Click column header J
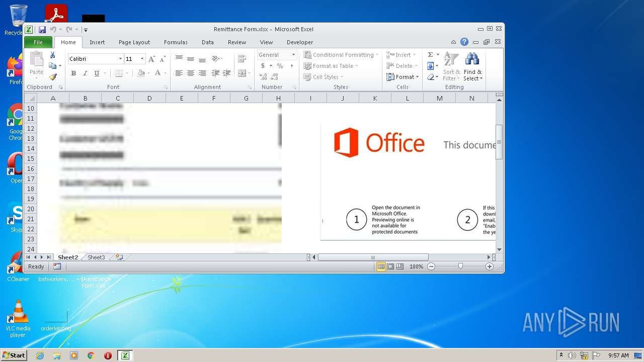644x362 pixels. coord(343,98)
